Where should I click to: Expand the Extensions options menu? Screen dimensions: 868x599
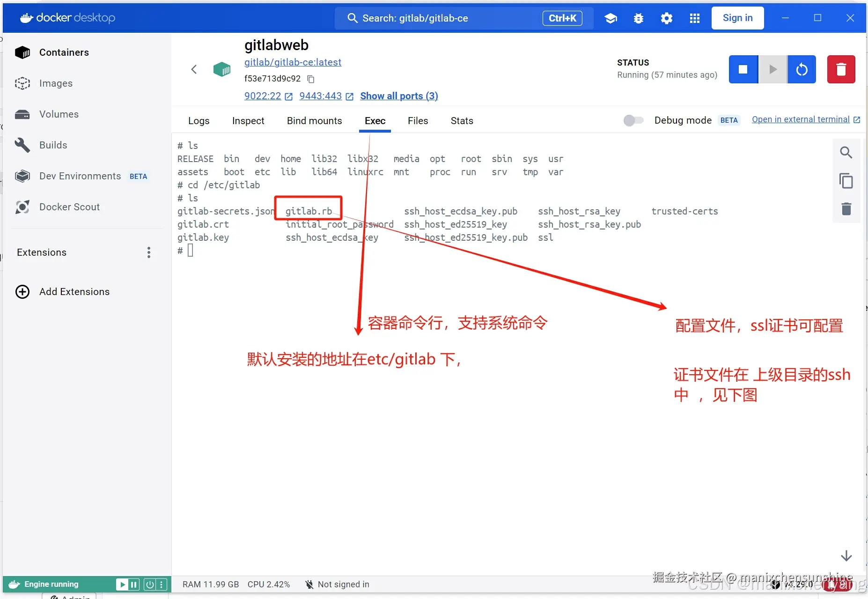point(148,252)
